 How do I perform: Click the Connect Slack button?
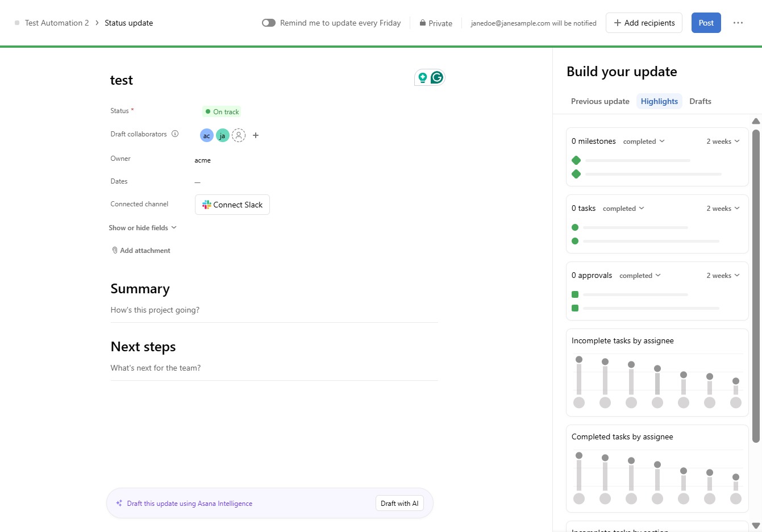click(x=232, y=205)
